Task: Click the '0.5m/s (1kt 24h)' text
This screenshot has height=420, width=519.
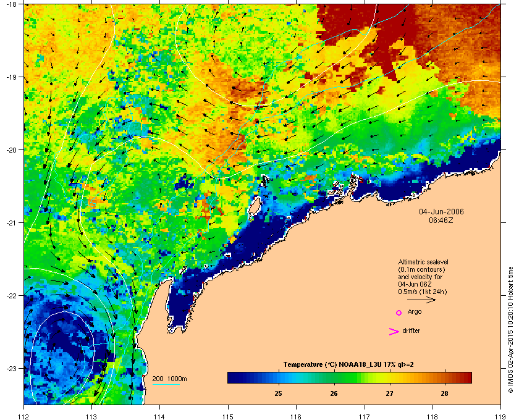Action: point(423,292)
